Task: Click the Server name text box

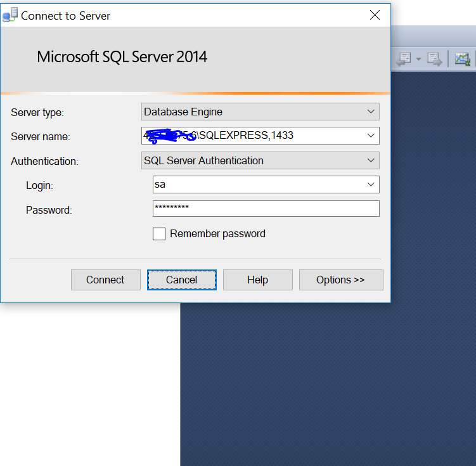Action: pyautogui.click(x=254, y=136)
